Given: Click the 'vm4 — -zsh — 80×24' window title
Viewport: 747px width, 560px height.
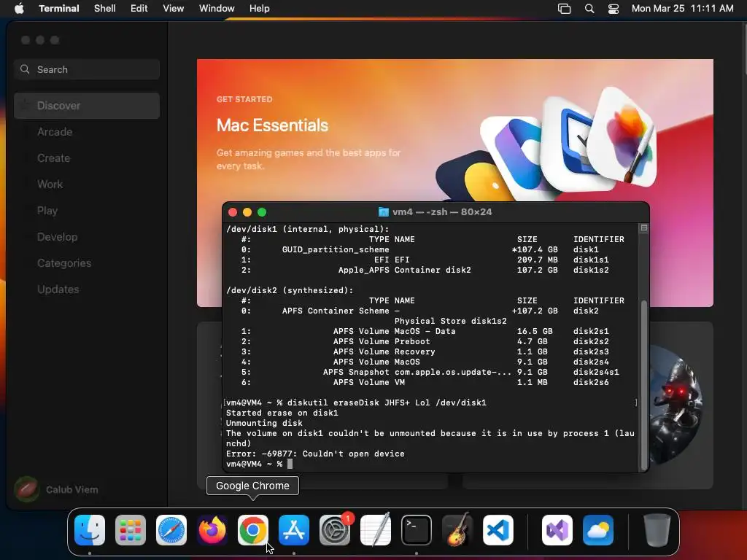Looking at the screenshot, I should point(442,212).
